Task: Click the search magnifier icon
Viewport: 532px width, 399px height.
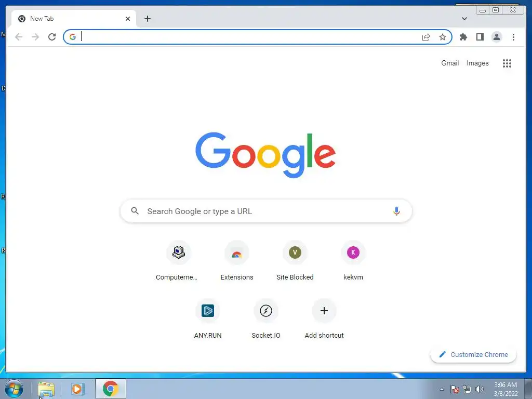Action: pos(135,211)
